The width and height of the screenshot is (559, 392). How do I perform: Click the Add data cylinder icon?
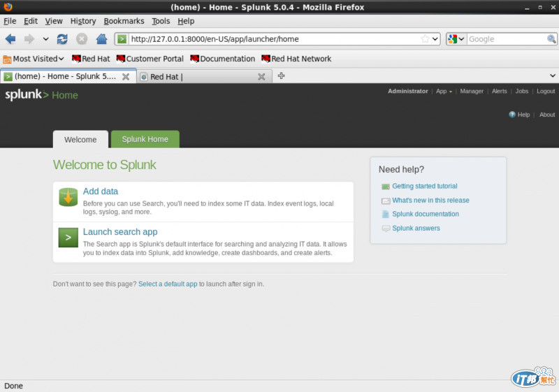click(68, 197)
